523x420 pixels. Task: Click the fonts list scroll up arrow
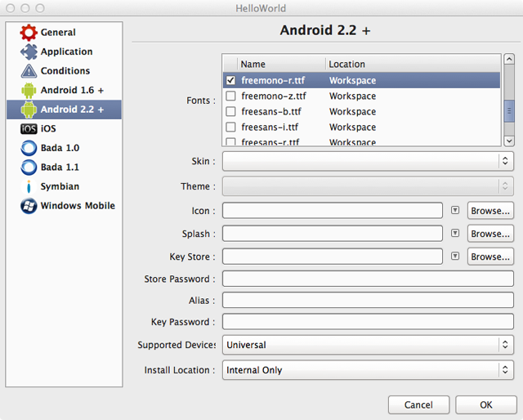pos(509,60)
